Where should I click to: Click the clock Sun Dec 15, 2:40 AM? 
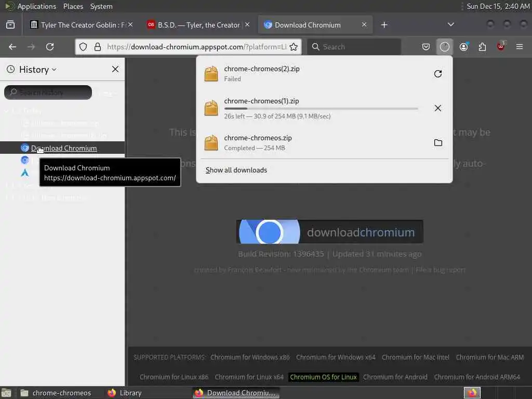click(498, 6)
